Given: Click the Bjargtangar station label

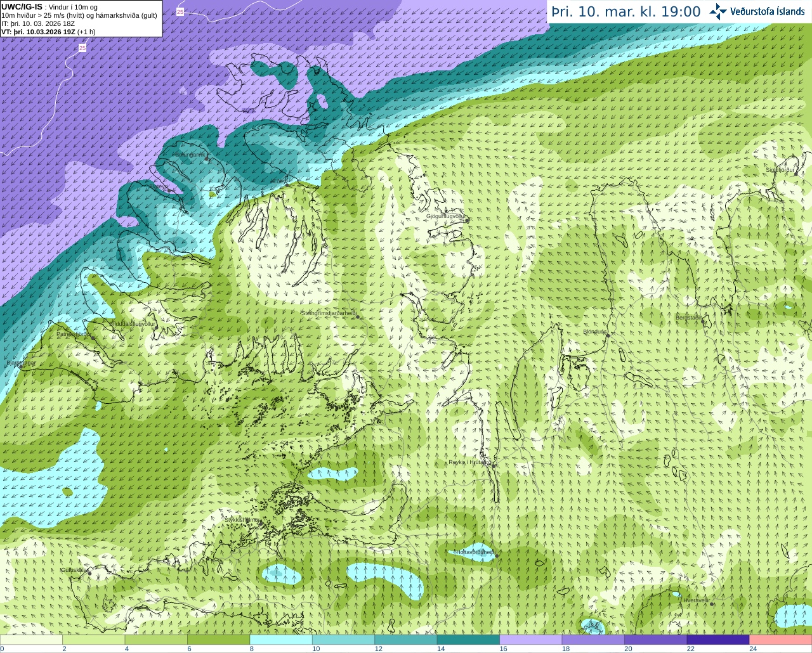Looking at the screenshot, I should [21, 363].
